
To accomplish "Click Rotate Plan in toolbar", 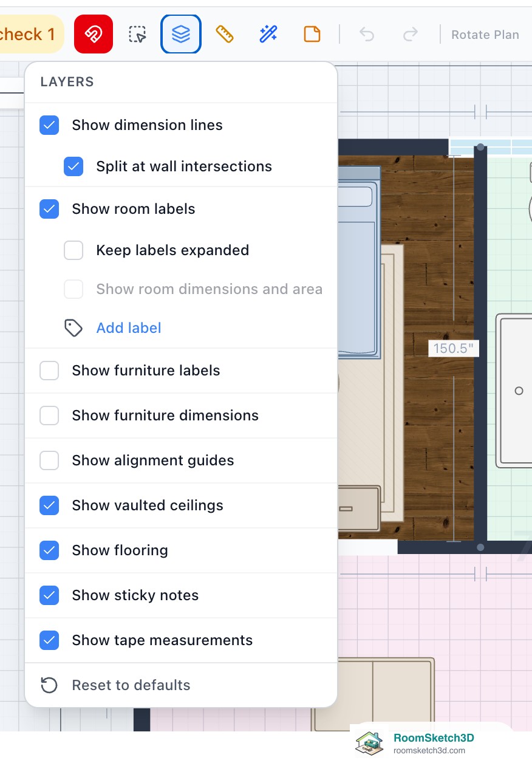I will (485, 35).
